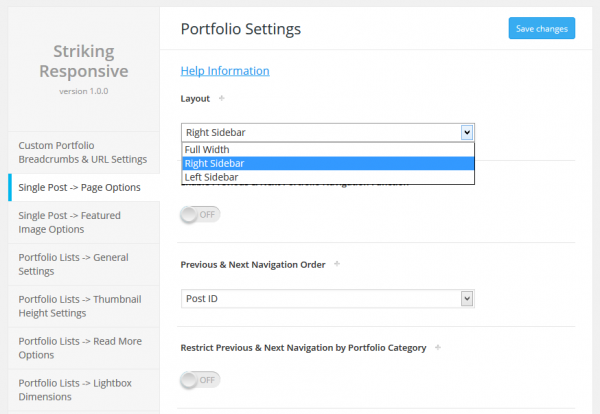
Task: Click the Save changes button
Action: click(541, 29)
